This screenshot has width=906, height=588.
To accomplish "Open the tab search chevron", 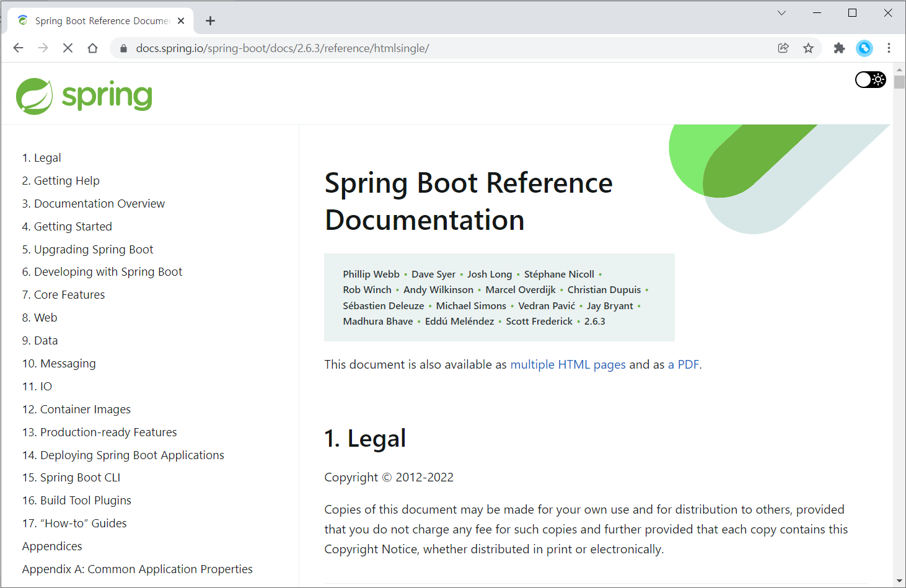I will tap(781, 12).
